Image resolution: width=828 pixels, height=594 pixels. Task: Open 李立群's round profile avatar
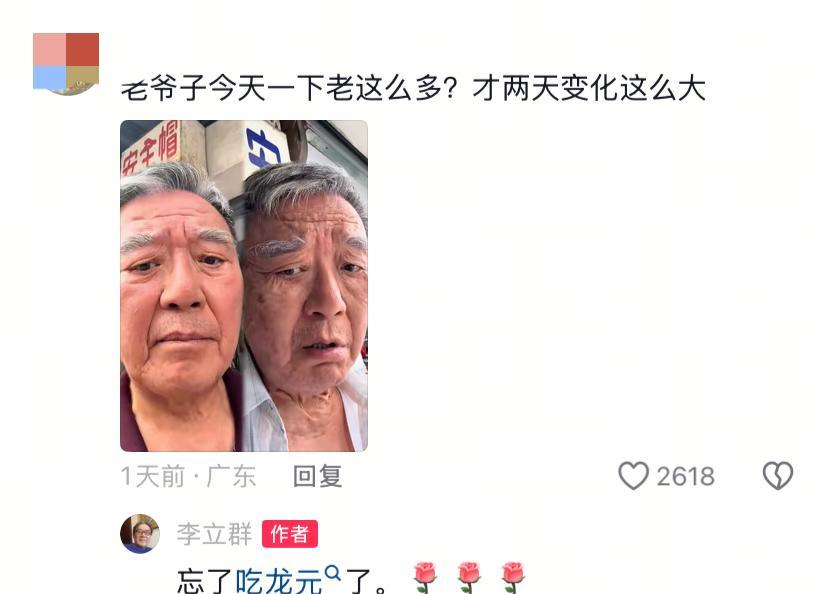point(140,533)
